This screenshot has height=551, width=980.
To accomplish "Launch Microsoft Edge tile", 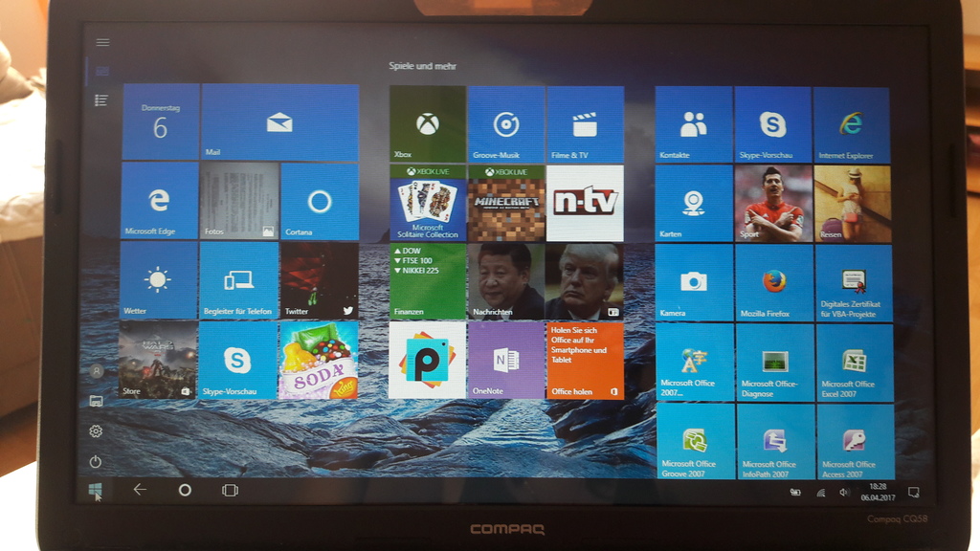I will click(160, 201).
